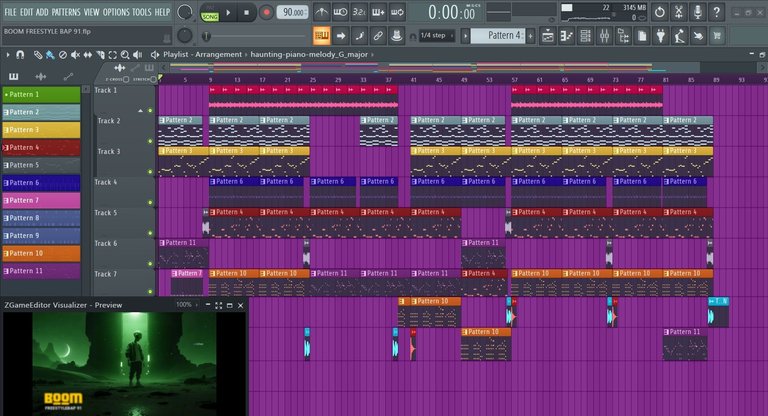Image resolution: width=768 pixels, height=416 pixels.
Task: Open the ADD menu
Action: (42, 12)
